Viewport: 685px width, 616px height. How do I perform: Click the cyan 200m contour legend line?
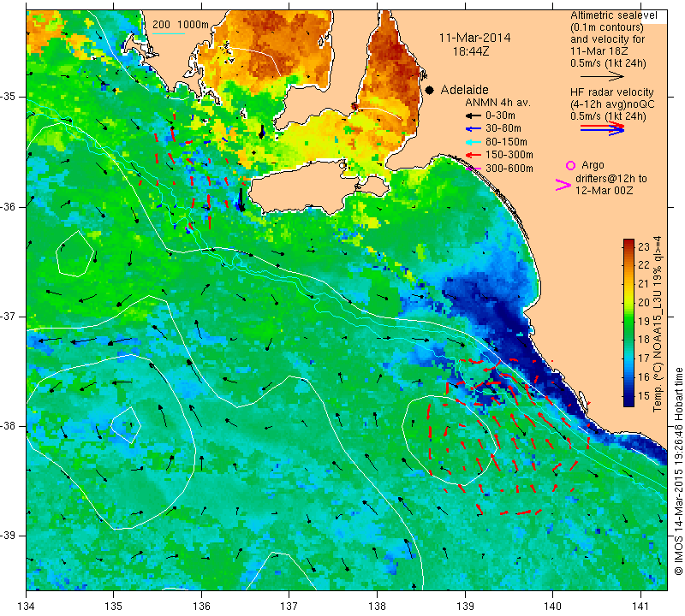168,33
